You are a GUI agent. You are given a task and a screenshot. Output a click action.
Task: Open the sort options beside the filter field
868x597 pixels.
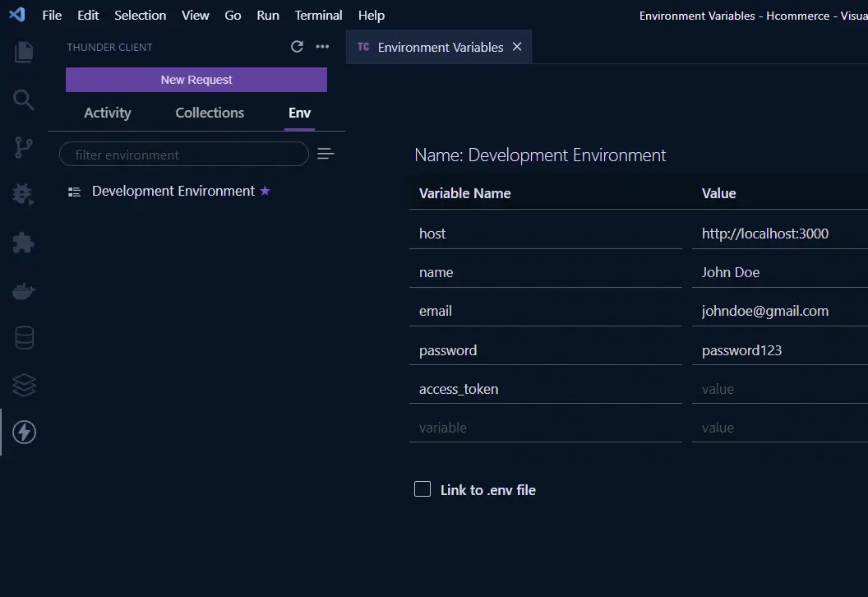click(325, 153)
